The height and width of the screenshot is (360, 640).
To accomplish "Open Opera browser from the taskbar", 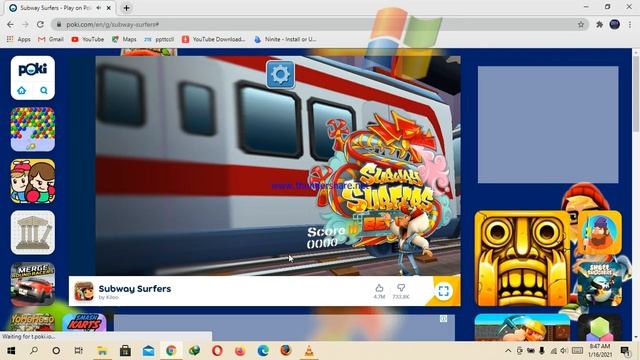I will (217, 351).
